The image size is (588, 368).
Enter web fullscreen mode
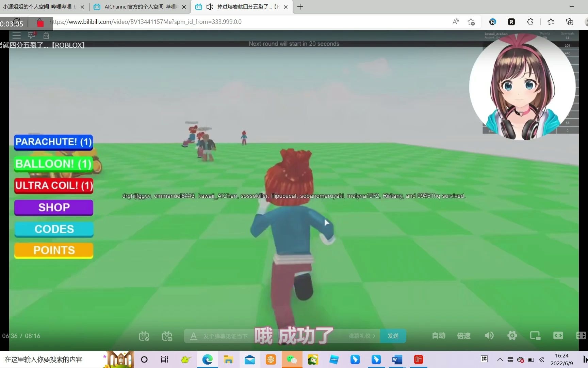[581, 336]
